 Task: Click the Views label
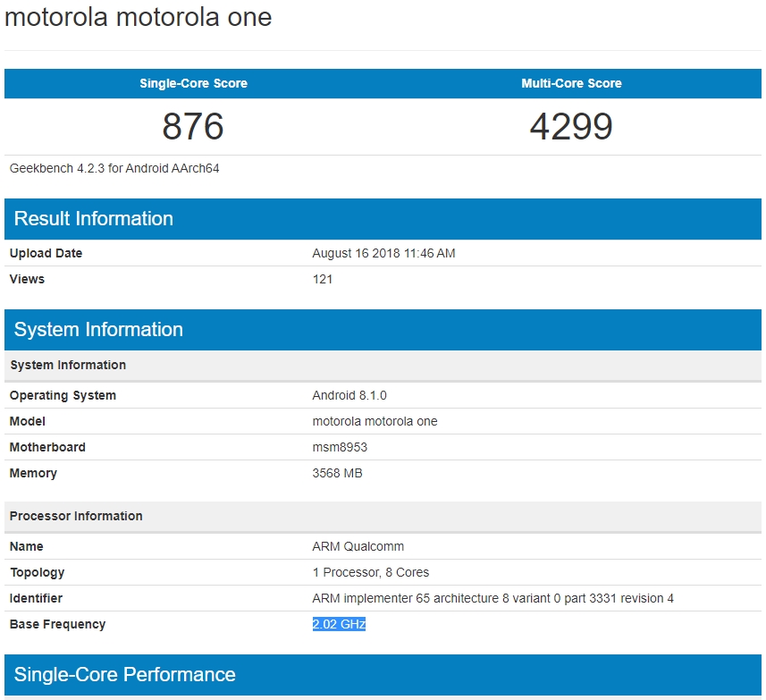pyautogui.click(x=27, y=279)
